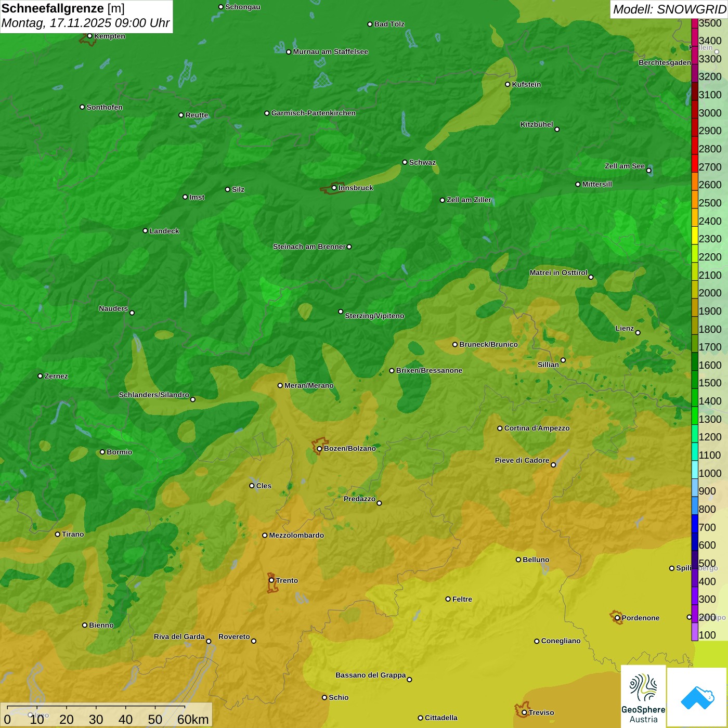Click the Sonthofen location dot
The image size is (728, 728).
click(82, 107)
